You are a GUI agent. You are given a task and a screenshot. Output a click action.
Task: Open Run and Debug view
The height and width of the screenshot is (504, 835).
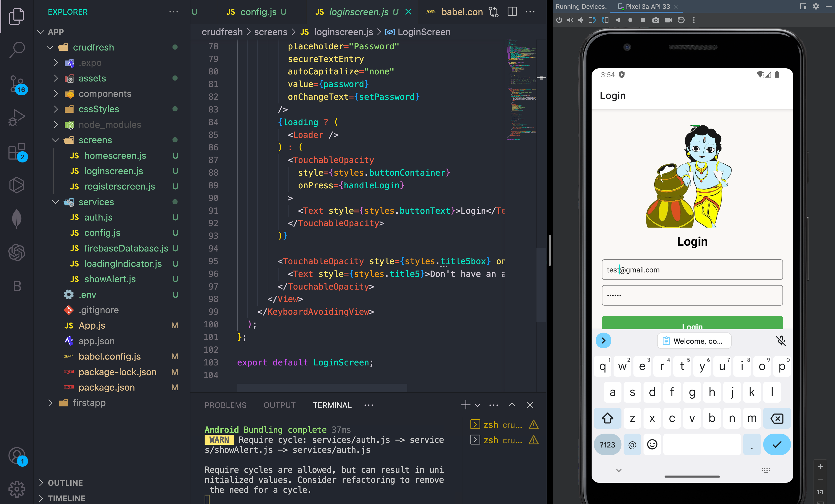[17, 117]
